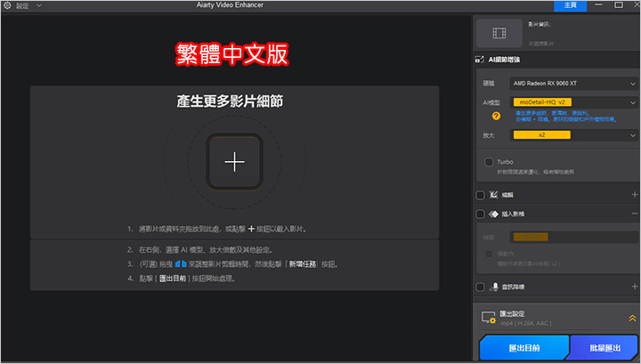The height and width of the screenshot is (364, 641).
Task: Click the film strip video thumbnail placeholder
Action: click(499, 33)
